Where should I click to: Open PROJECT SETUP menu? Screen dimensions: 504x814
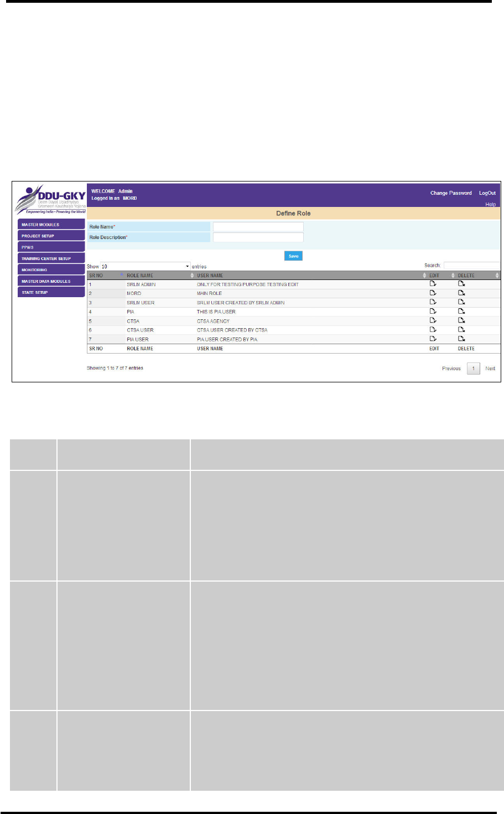tap(51, 236)
